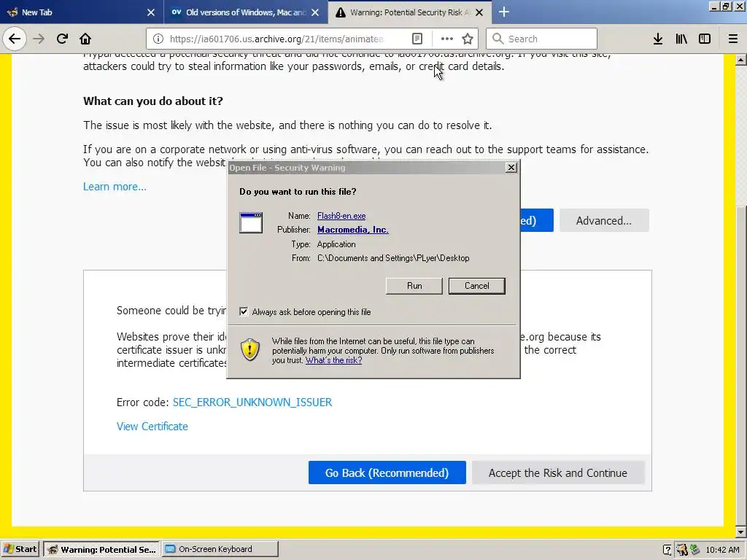Click the tab bar tab-loading warning triangle icon
This screenshot has width=747, height=560.
point(340,12)
